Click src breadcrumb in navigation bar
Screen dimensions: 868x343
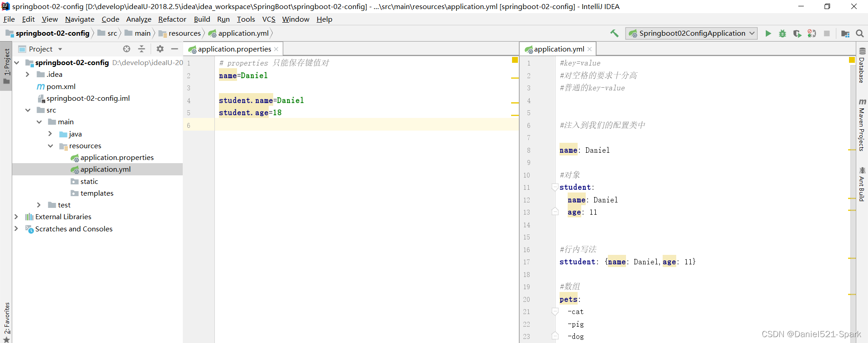click(108, 33)
